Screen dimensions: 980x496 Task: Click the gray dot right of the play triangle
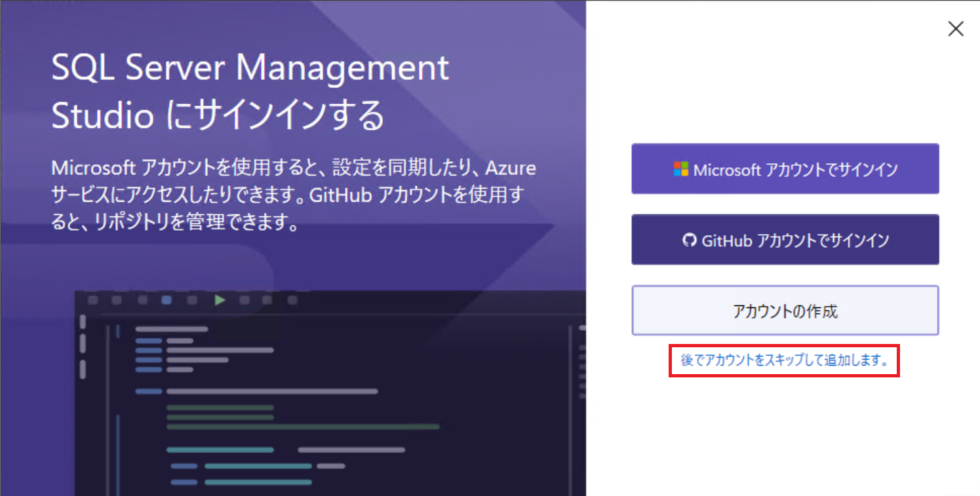245,300
